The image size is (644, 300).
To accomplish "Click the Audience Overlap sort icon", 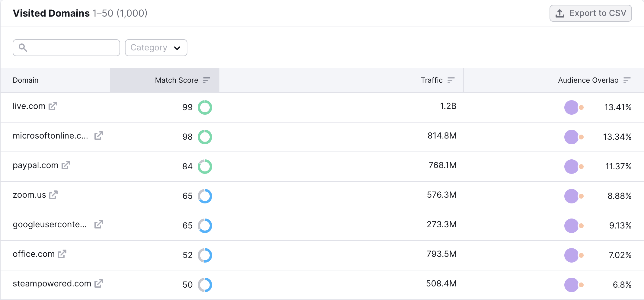I will [627, 80].
